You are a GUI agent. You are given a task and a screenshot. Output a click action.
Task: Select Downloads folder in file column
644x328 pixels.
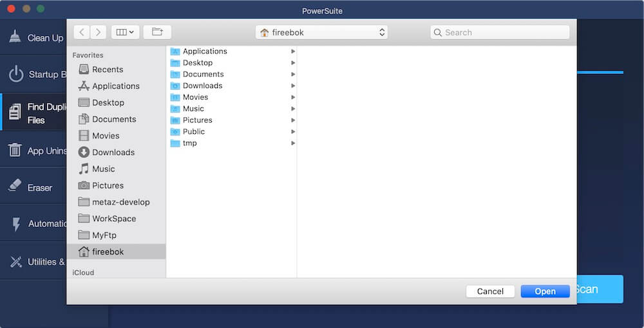pyautogui.click(x=232, y=86)
